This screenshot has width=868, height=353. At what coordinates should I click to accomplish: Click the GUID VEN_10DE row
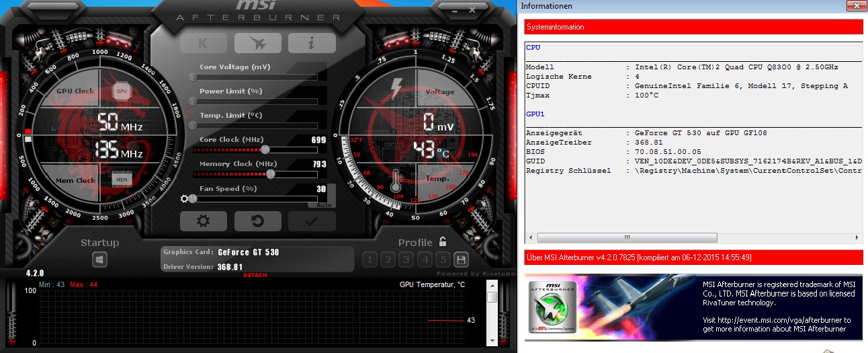click(694, 161)
